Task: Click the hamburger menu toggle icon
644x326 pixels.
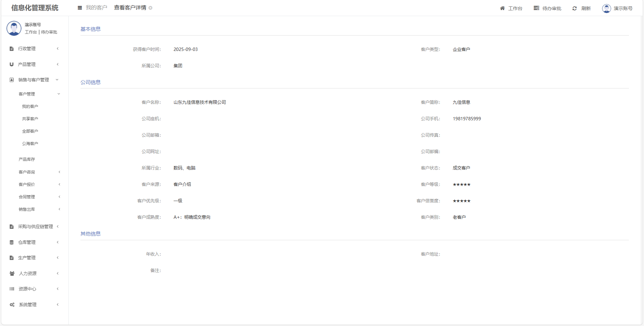Action: point(80,8)
